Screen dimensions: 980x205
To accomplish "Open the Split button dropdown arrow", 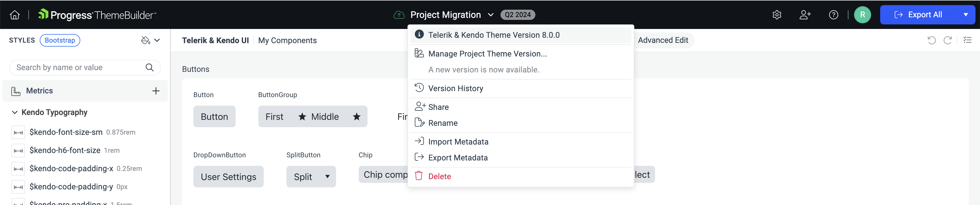I will (327, 177).
